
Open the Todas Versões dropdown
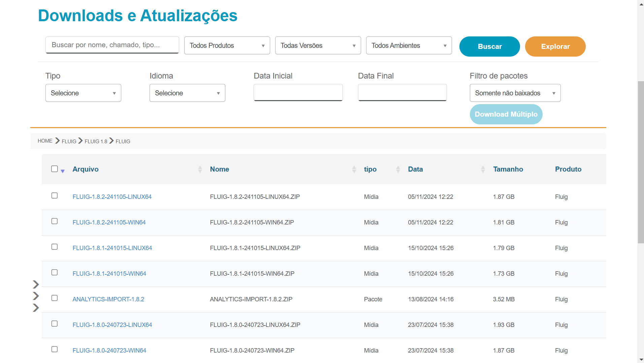pyautogui.click(x=318, y=46)
